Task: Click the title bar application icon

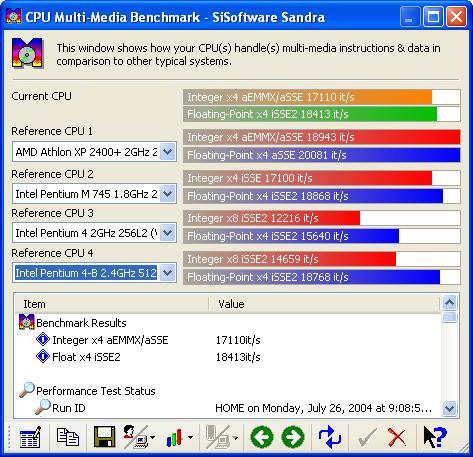Action: pos(14,16)
